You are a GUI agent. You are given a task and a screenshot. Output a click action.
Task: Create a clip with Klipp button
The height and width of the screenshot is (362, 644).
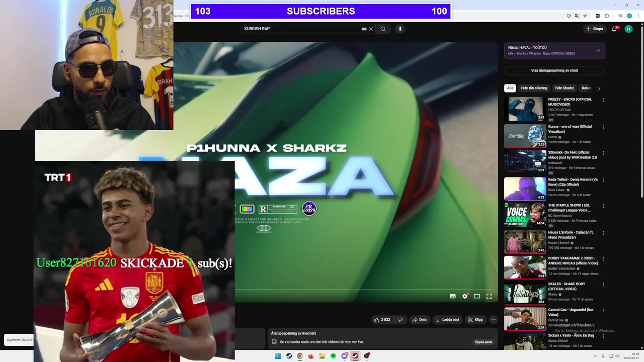point(475,319)
